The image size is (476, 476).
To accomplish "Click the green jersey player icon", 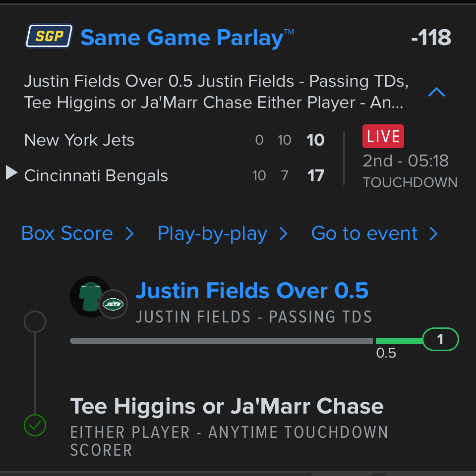I will [x=90, y=296].
